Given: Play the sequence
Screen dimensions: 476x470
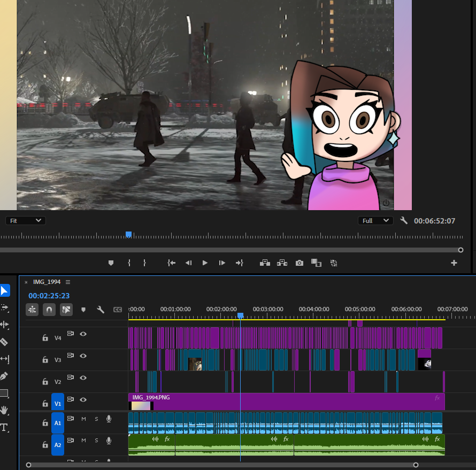Looking at the screenshot, I should pyautogui.click(x=205, y=263).
